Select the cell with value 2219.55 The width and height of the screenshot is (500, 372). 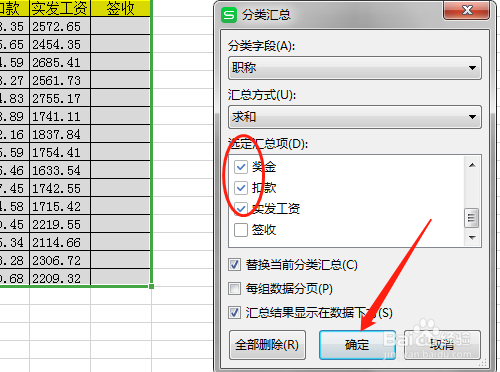coord(60,224)
